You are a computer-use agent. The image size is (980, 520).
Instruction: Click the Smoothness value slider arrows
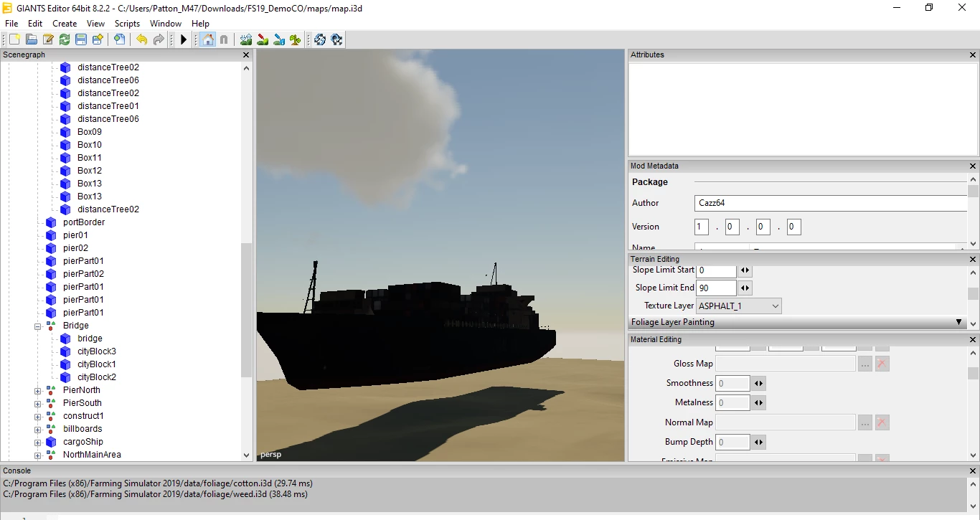click(x=758, y=383)
